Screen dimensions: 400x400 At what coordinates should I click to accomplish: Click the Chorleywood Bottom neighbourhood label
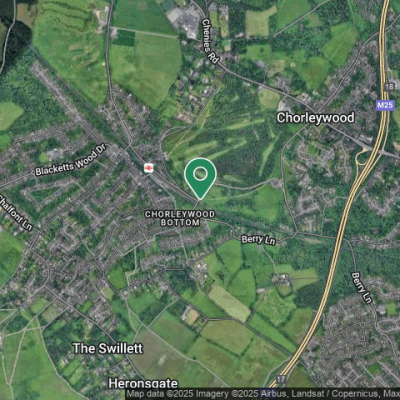click(x=180, y=218)
